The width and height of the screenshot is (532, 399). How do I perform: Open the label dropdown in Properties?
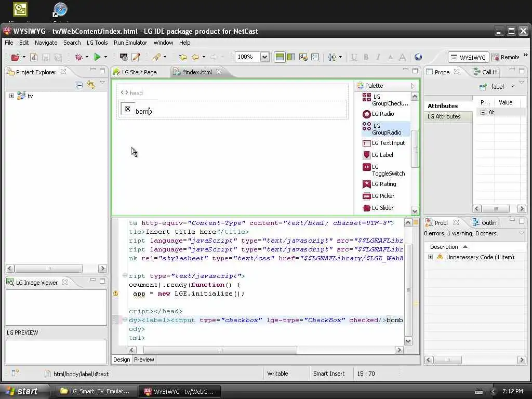click(x=512, y=87)
